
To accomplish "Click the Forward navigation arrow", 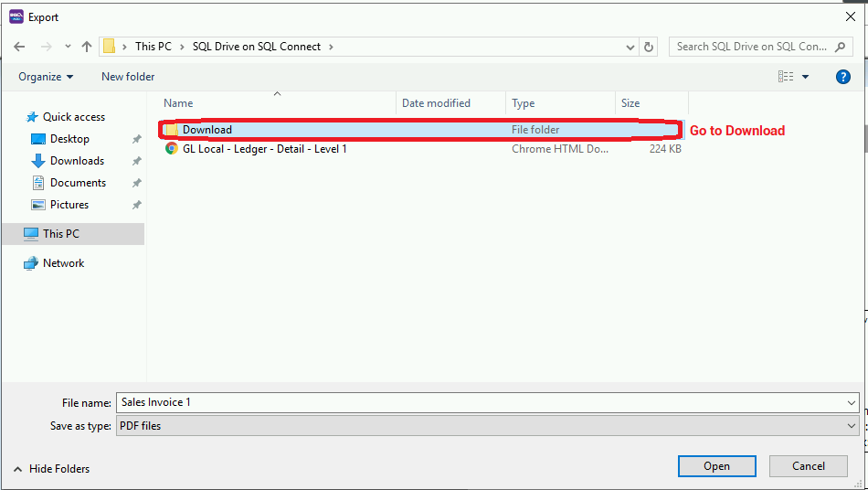I will pos(47,47).
